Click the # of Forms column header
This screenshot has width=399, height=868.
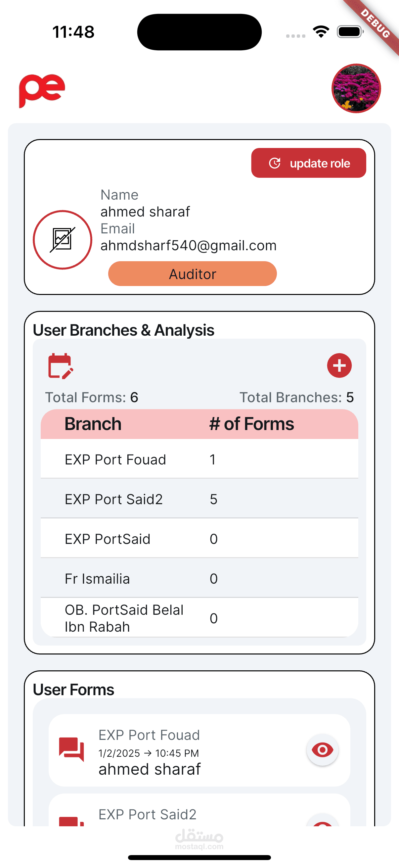tap(251, 424)
